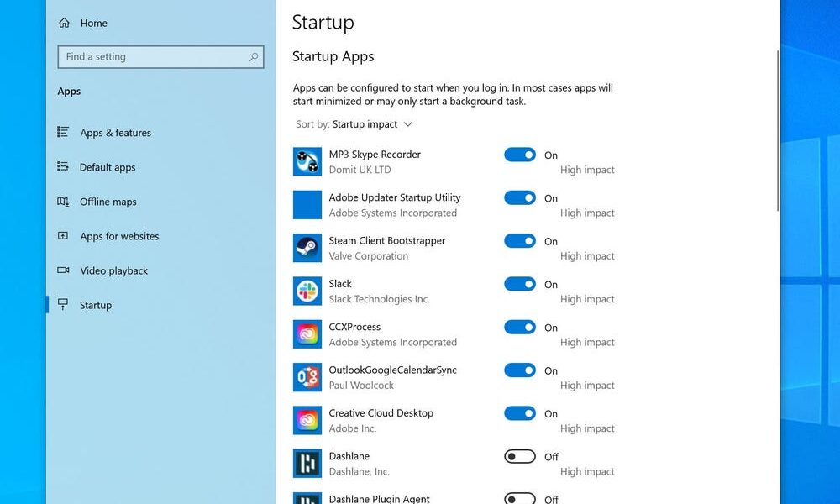The image size is (840, 504).
Task: Click the Find a setting search box
Action: point(151,57)
